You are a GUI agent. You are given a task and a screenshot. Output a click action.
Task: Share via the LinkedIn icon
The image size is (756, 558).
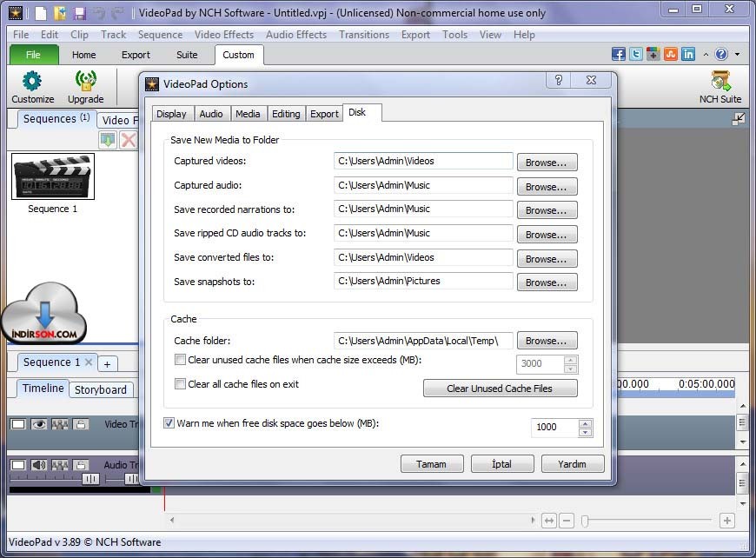688,54
